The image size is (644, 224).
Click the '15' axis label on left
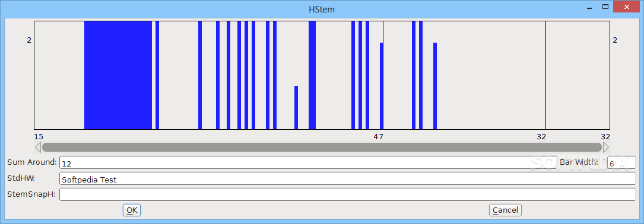(39, 137)
